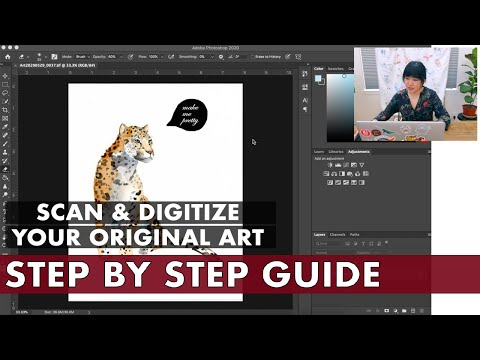Toggle filter for type layers
The image size is (480, 360).
363,244
